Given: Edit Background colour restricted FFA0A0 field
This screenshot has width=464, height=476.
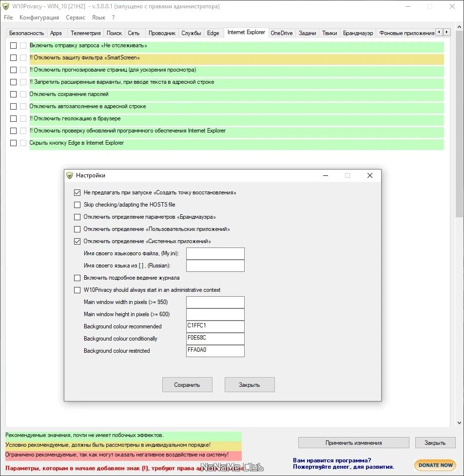Looking at the screenshot, I should 215,351.
